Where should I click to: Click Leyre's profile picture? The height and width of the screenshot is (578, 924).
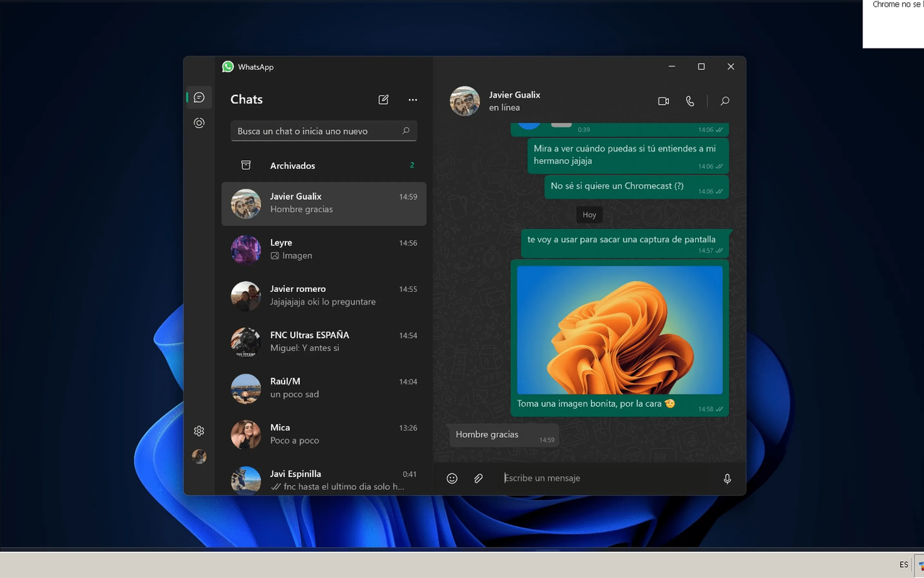point(246,250)
